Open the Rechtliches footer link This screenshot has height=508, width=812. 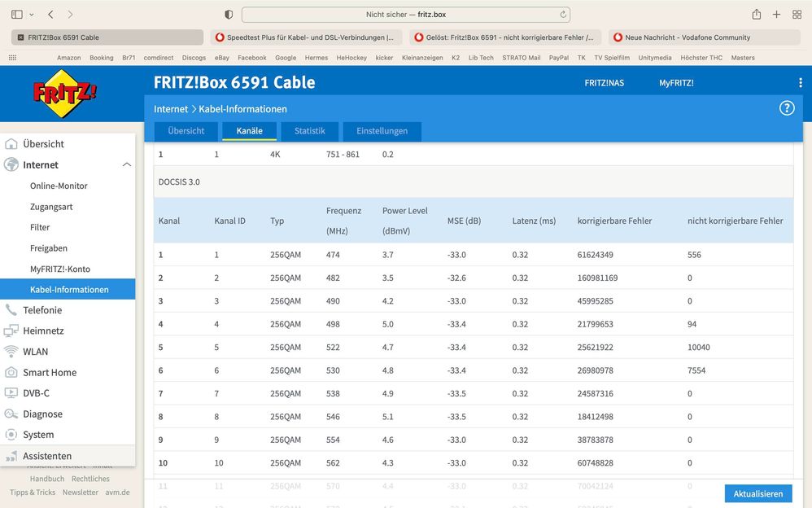coord(90,479)
